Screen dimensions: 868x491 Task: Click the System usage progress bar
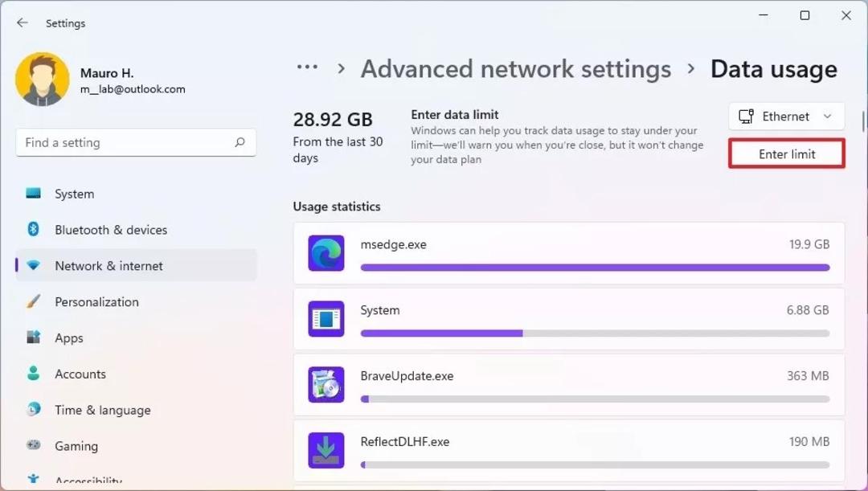(x=595, y=333)
